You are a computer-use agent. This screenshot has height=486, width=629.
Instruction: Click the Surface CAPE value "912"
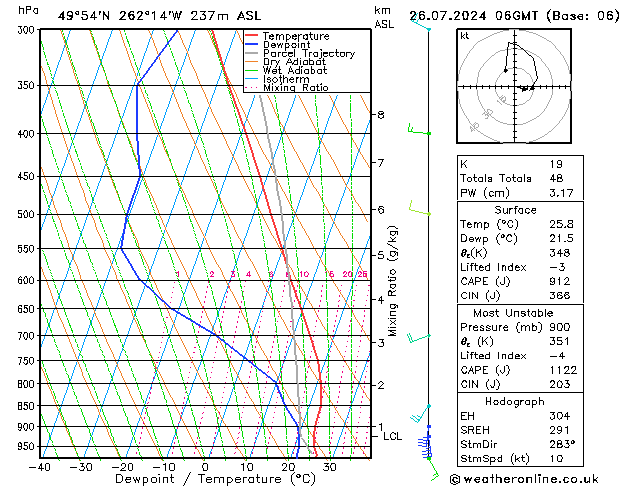point(560,281)
